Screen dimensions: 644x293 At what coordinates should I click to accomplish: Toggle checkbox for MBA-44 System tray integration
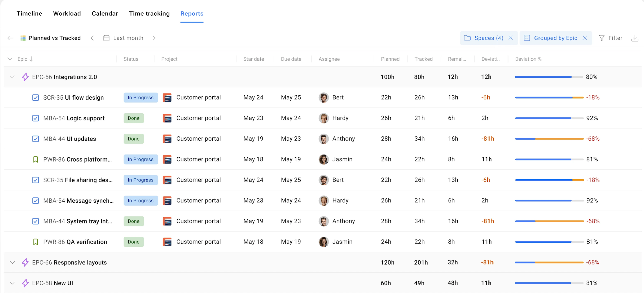click(36, 221)
